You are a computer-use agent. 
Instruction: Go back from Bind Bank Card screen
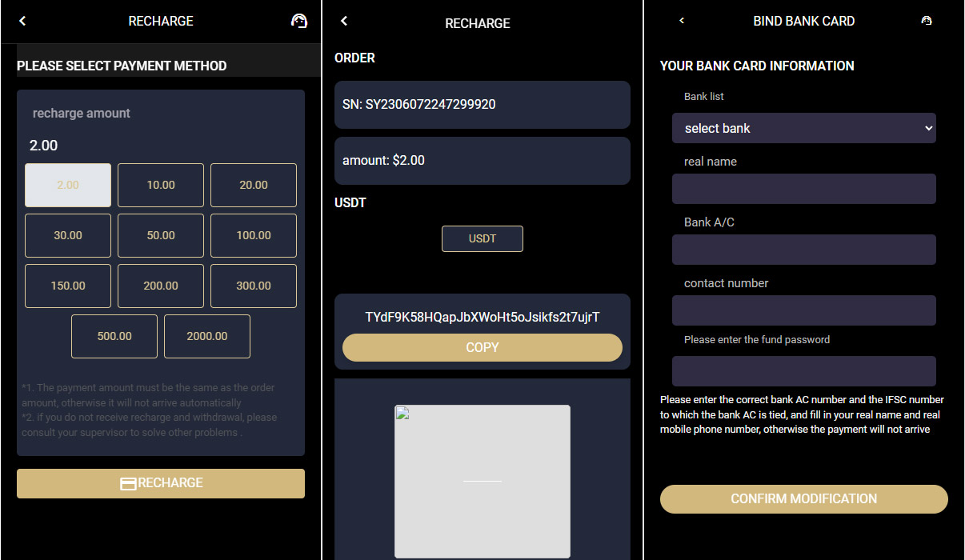(x=682, y=21)
